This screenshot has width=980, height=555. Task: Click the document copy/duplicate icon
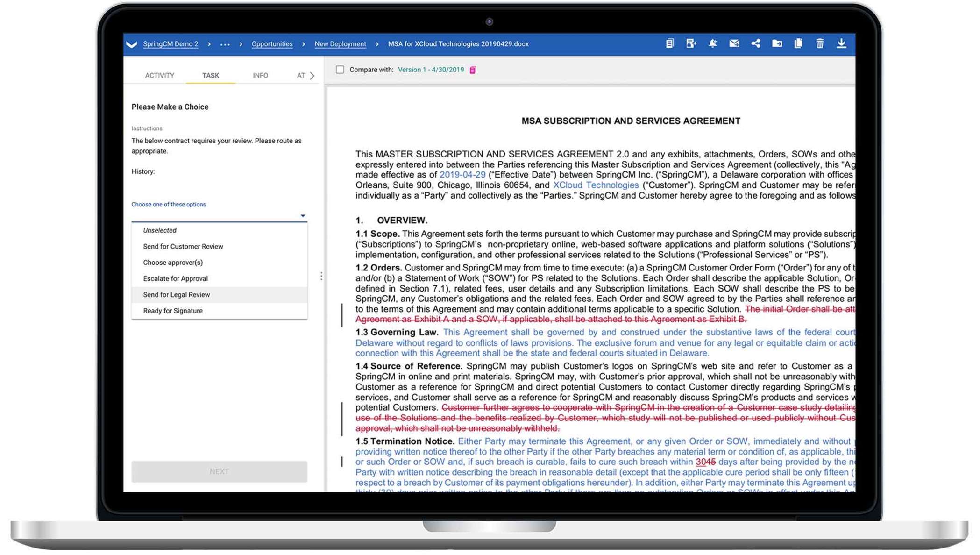click(799, 44)
